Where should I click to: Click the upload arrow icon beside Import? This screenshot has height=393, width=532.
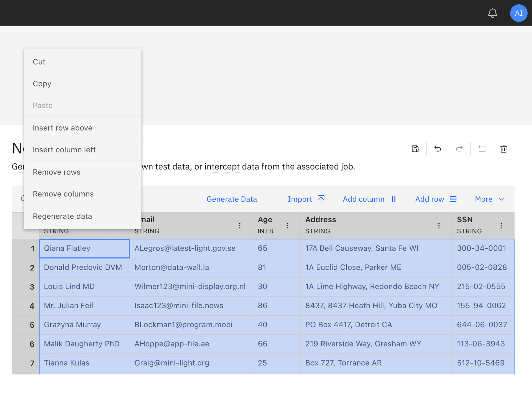click(x=321, y=199)
